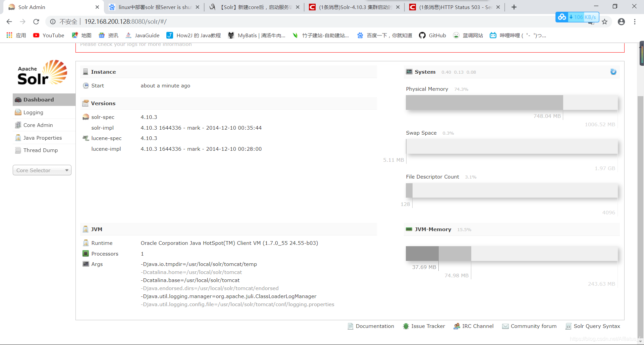Viewport: 644px width, 345px height.
Task: Click the Logging sidebar icon
Action: (x=18, y=112)
